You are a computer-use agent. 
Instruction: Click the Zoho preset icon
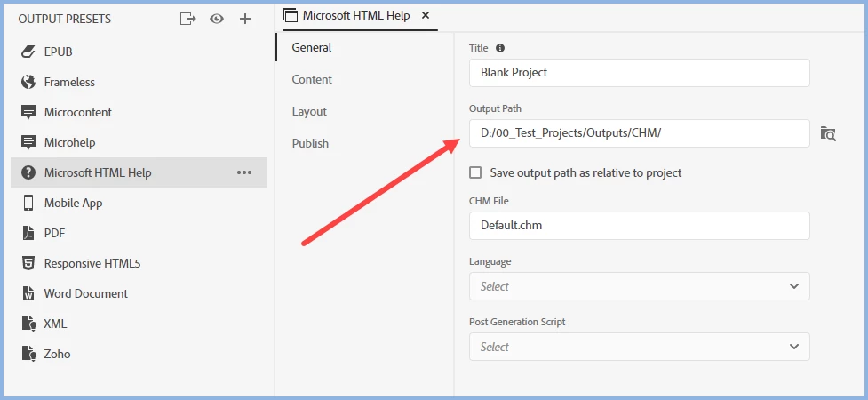(28, 354)
